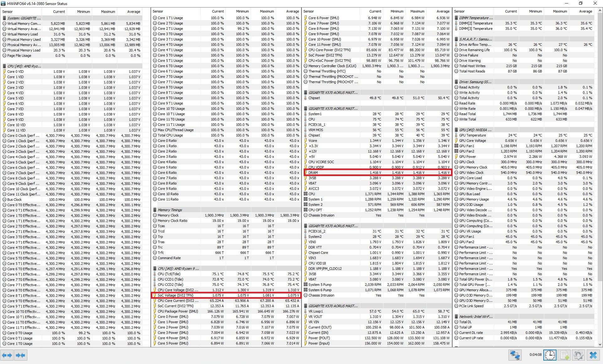Select the Total CPU Usage row
This screenshot has width=603, height=364.
(170, 135)
